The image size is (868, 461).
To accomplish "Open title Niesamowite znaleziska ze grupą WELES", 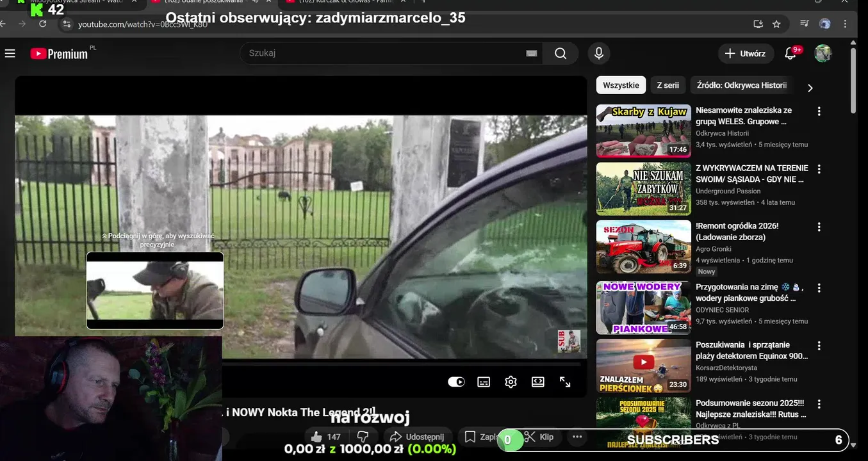I will point(744,116).
